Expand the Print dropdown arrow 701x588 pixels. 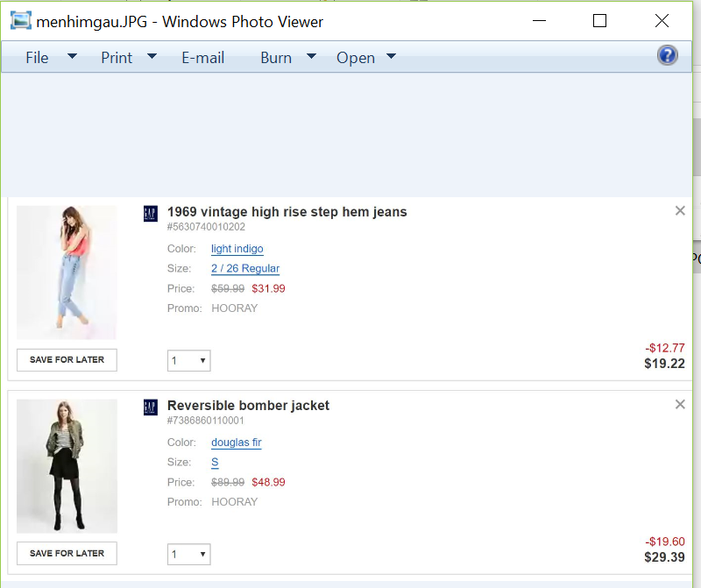[x=152, y=56]
